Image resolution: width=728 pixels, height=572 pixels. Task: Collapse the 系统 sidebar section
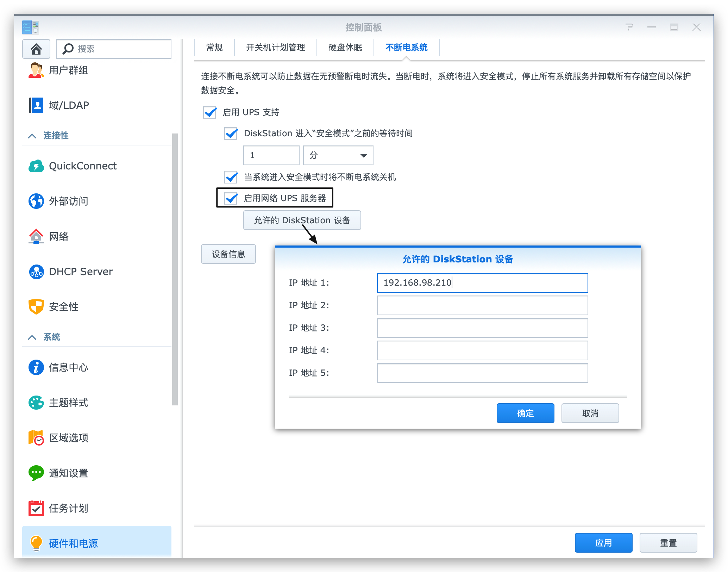pos(32,337)
